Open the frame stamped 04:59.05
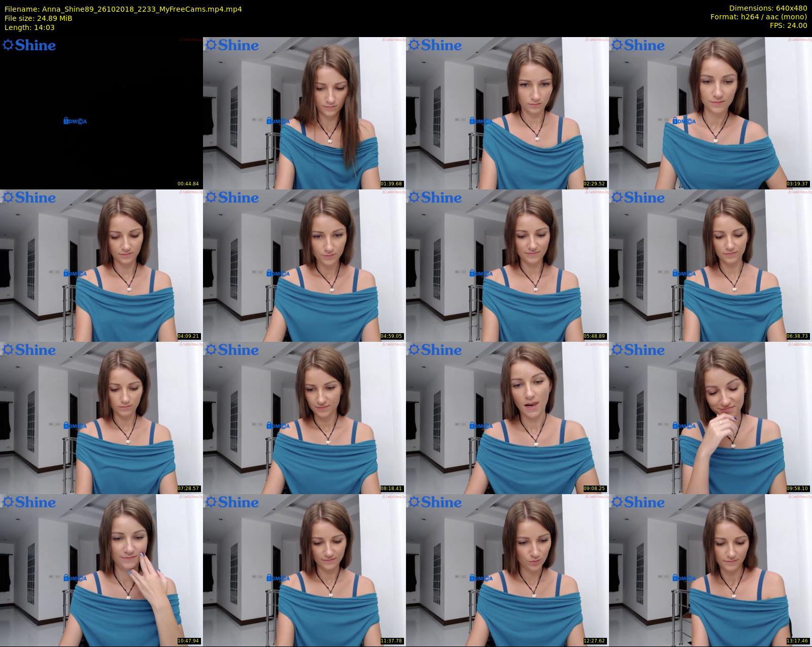Screen dimensions: 812x647 pyautogui.click(x=304, y=265)
